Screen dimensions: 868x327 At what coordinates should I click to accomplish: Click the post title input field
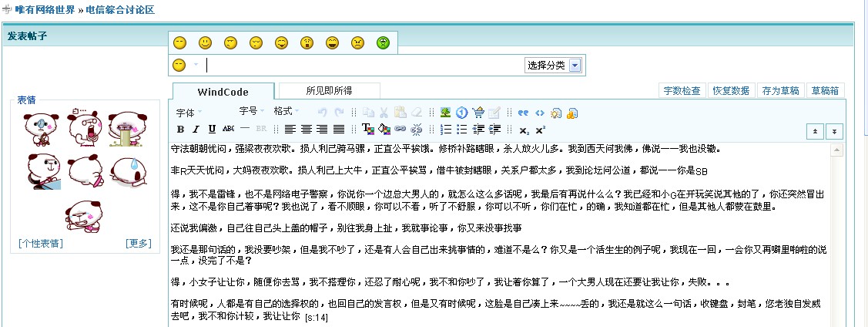362,66
